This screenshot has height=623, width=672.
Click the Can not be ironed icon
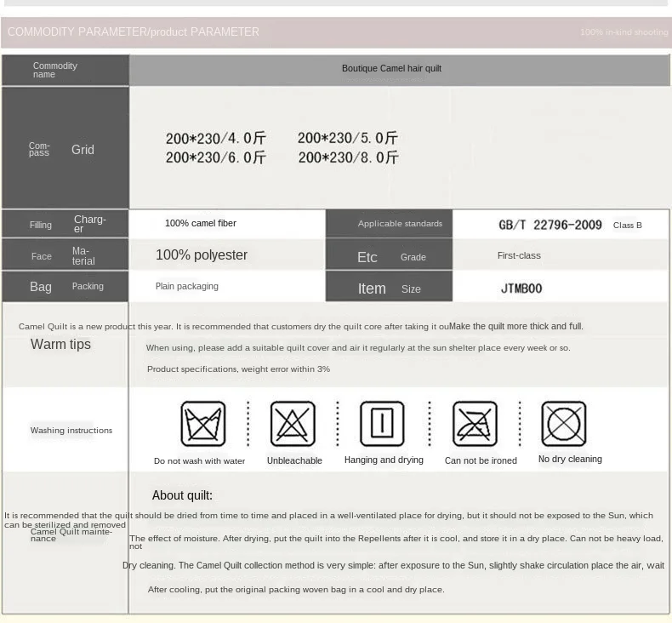[x=475, y=424]
